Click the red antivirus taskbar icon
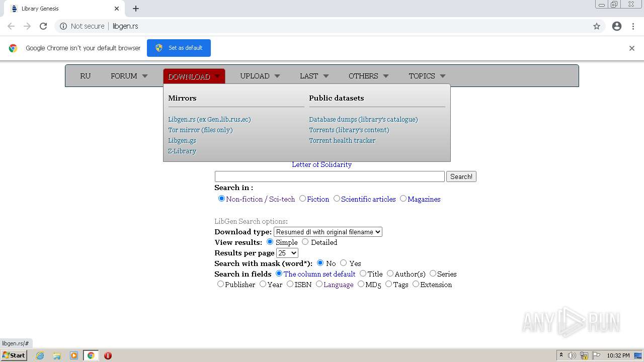Image resolution: width=644 pixels, height=362 pixels. tap(108, 355)
